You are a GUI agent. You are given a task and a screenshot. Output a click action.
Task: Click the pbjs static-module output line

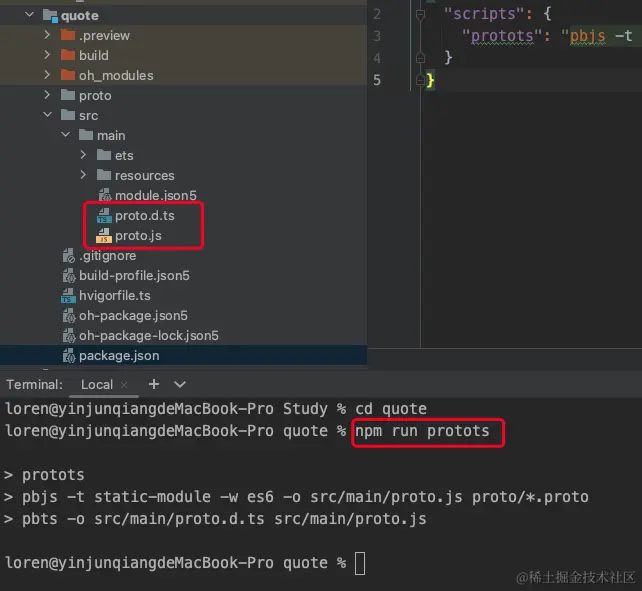[296, 497]
